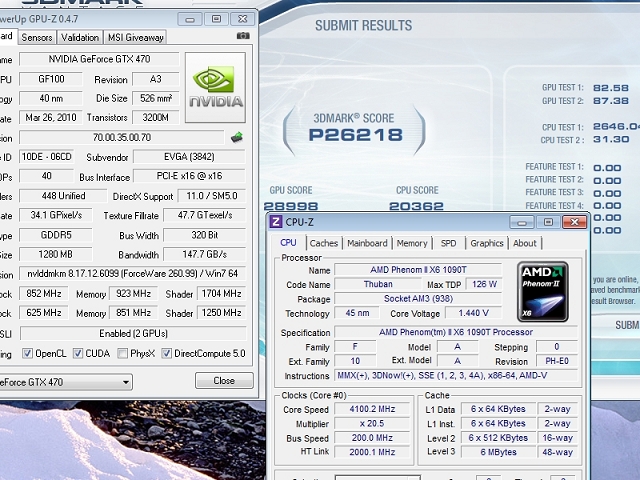Enable the PhysX checkbox
This screenshot has height=480, width=640.
122,353
